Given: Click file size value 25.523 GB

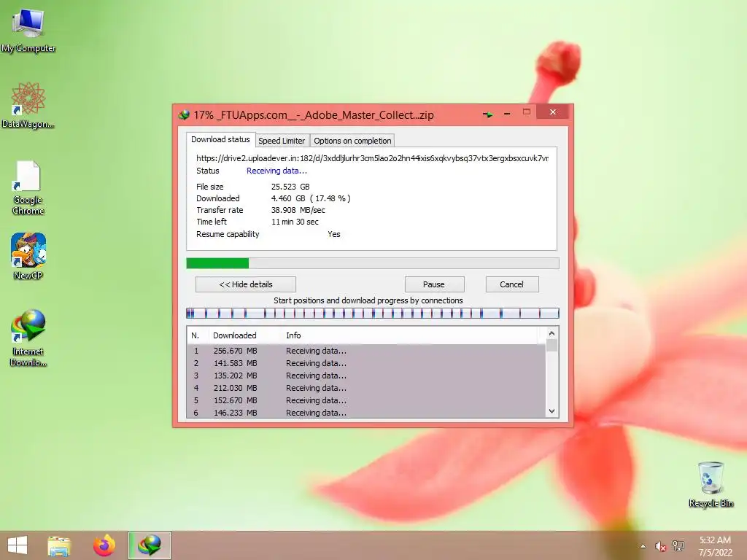Looking at the screenshot, I should [x=290, y=187].
